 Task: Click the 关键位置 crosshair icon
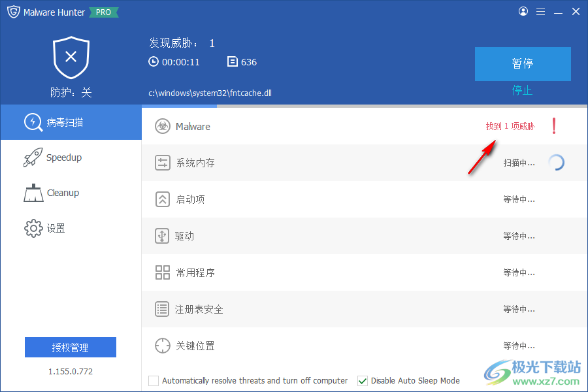[163, 346]
